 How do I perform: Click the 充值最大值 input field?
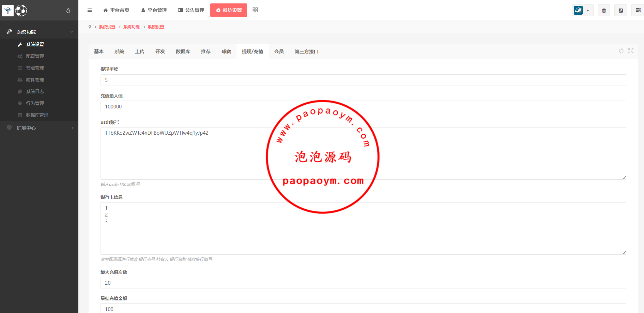tap(363, 106)
